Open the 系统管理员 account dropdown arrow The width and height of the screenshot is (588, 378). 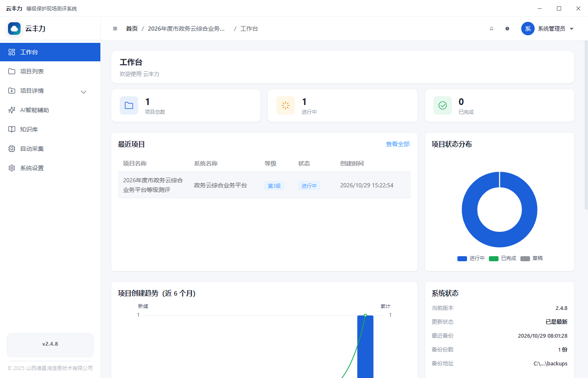[572, 29]
